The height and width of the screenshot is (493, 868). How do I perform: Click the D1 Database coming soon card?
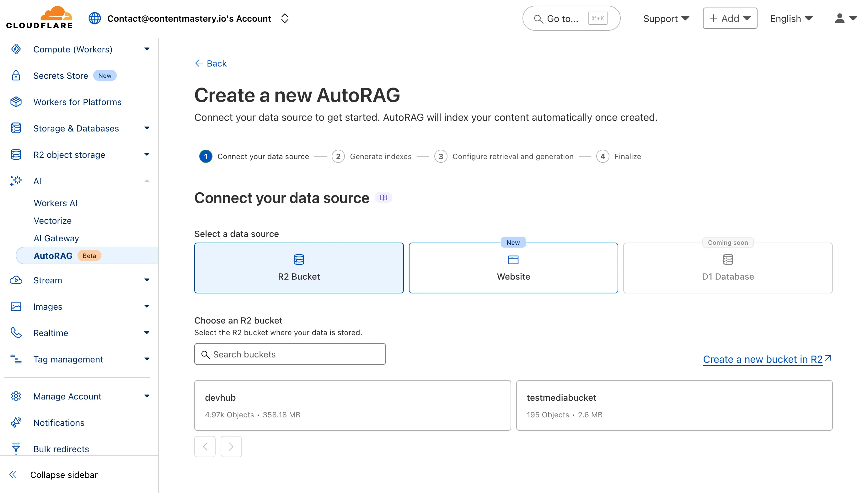coord(728,268)
